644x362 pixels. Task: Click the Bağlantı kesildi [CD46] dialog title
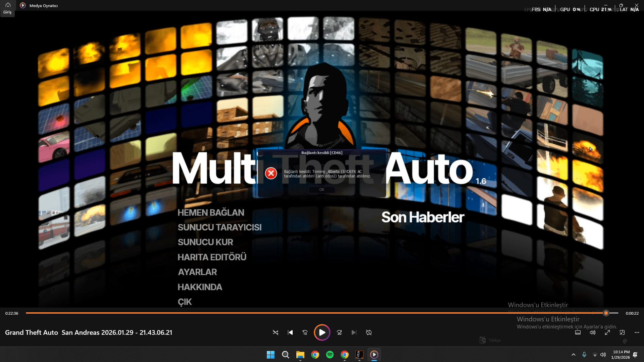point(322,153)
